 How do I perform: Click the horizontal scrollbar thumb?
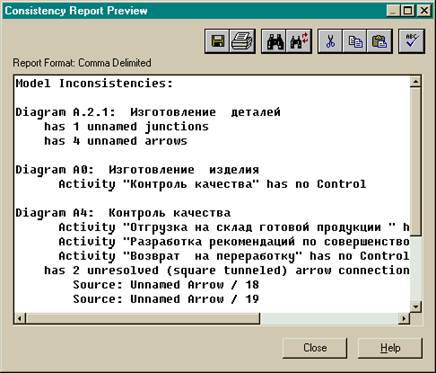click(x=142, y=318)
